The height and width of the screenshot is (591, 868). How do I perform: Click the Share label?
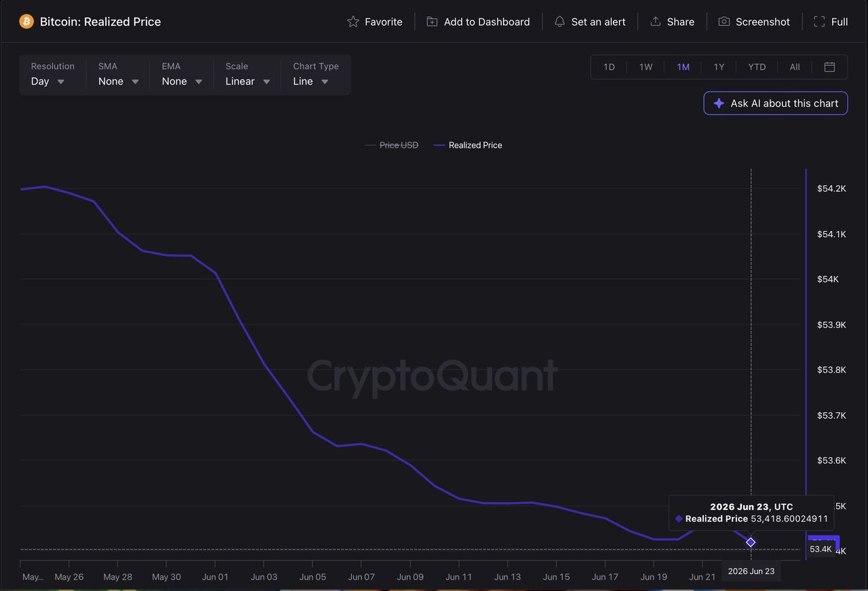[681, 22]
